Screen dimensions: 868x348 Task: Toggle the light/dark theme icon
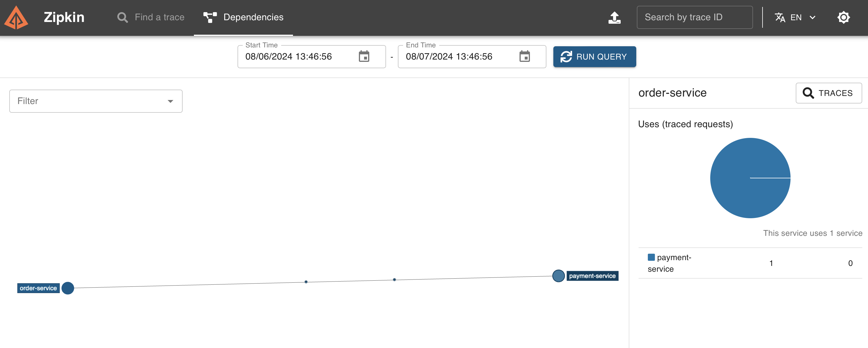(843, 18)
